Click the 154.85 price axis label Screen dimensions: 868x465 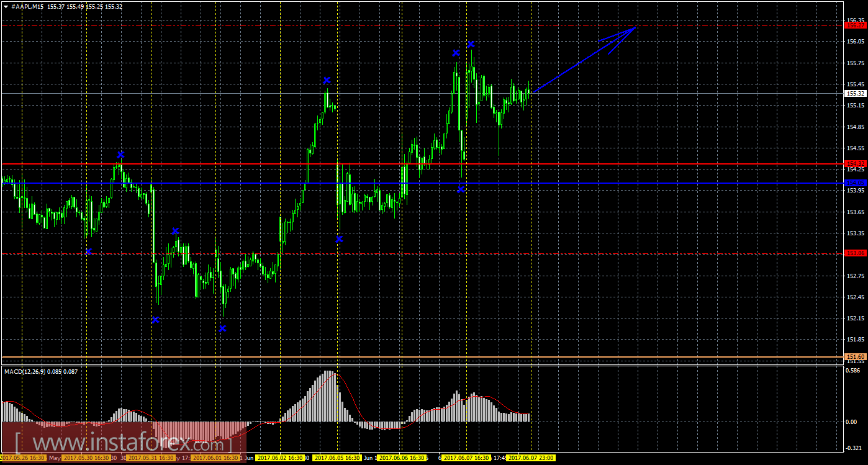856,127
